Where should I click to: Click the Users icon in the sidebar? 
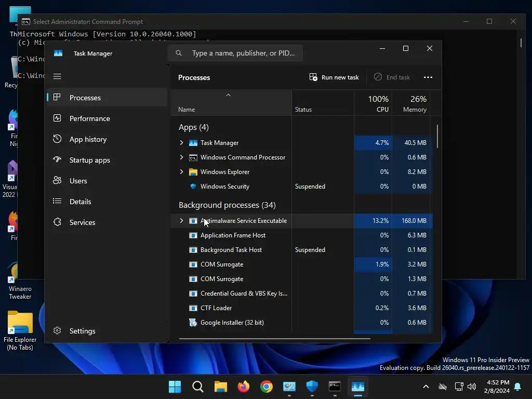coord(57,180)
